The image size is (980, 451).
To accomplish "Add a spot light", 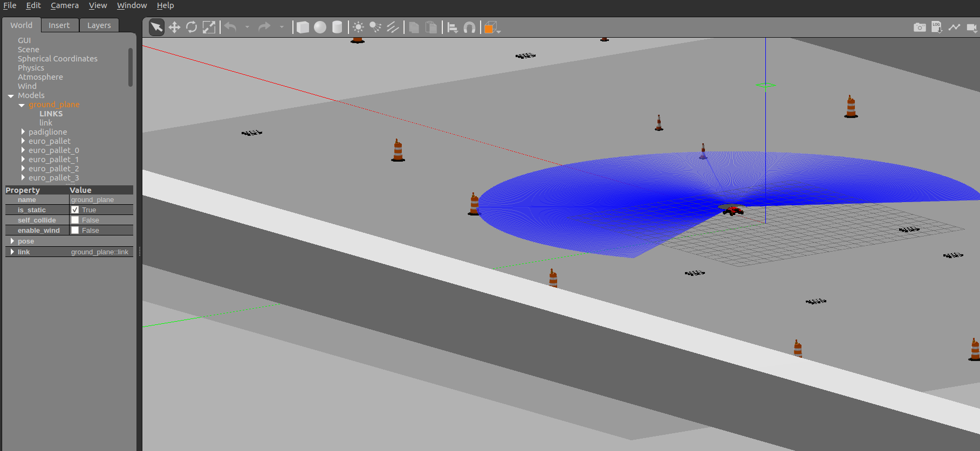I will point(375,27).
